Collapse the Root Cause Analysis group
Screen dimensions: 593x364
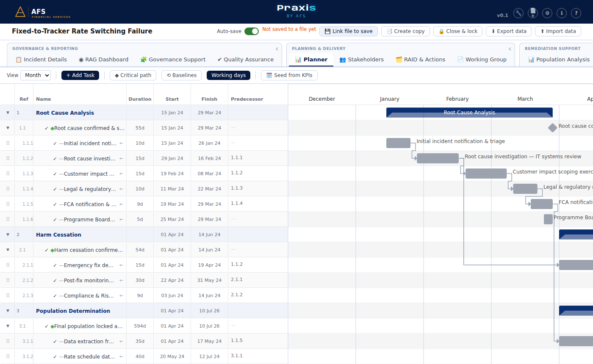coord(8,113)
